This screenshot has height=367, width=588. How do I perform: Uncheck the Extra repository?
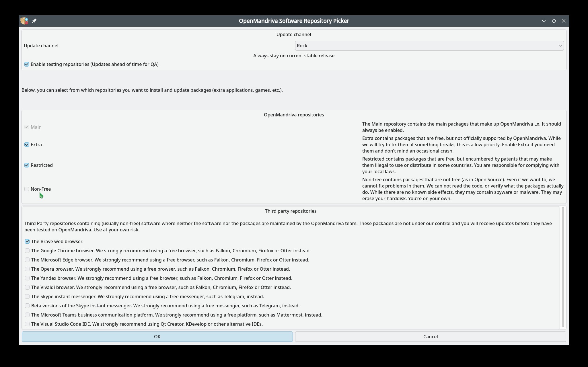click(x=27, y=145)
